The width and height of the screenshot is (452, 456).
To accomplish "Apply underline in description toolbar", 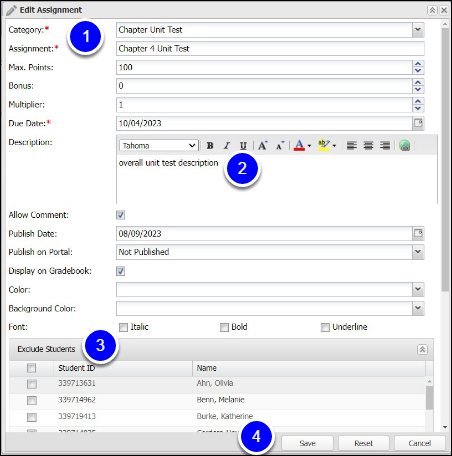I will (243, 146).
